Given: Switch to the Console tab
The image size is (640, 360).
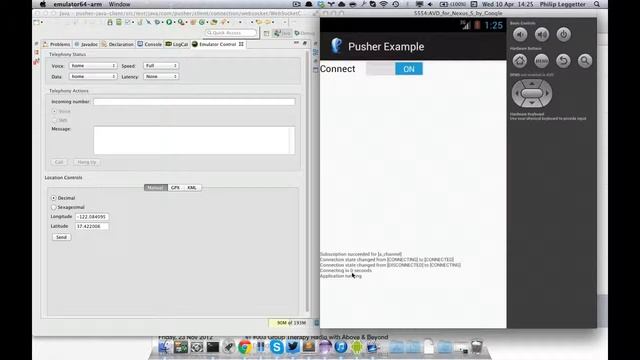Looking at the screenshot, I should click(x=149, y=44).
